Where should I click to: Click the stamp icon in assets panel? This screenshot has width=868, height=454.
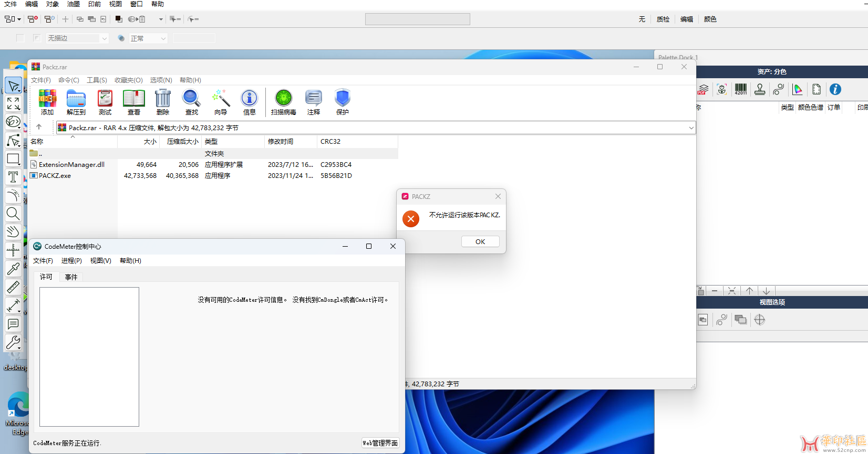point(760,89)
